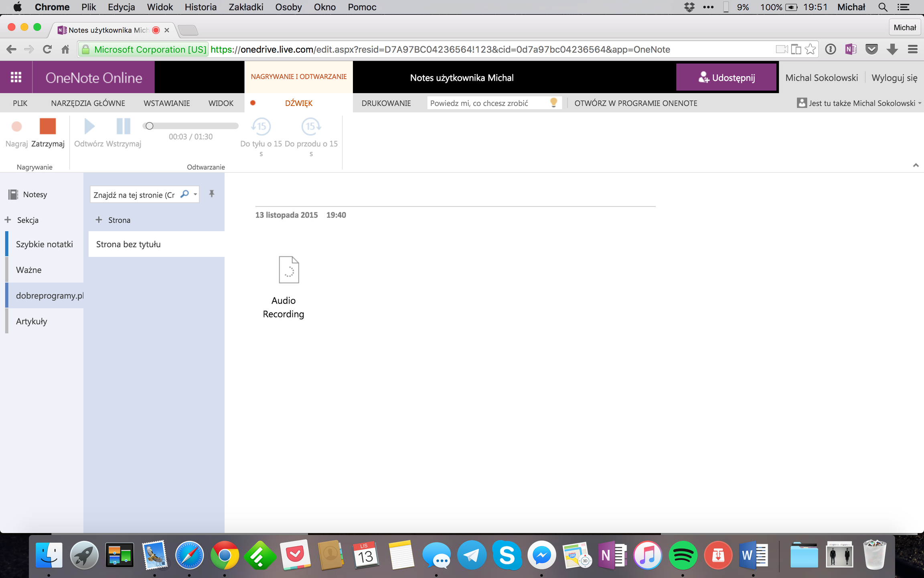Open the Zakładki menu in menu bar
Screen dimensions: 924x578
[245, 7]
